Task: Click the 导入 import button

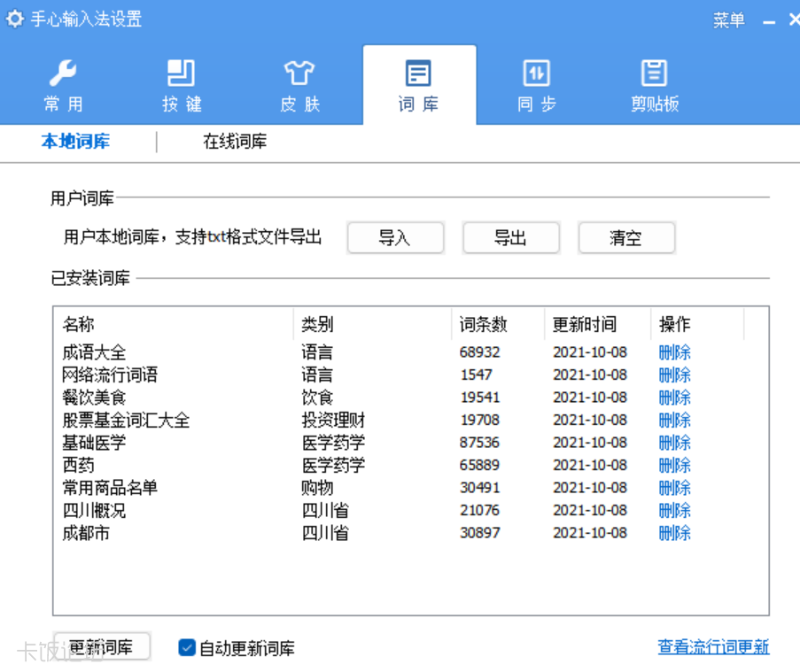Action: 395,237
